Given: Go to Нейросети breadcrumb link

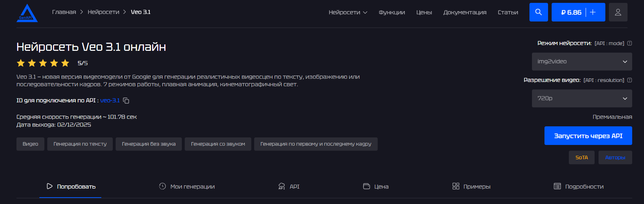Looking at the screenshot, I should pos(103,12).
